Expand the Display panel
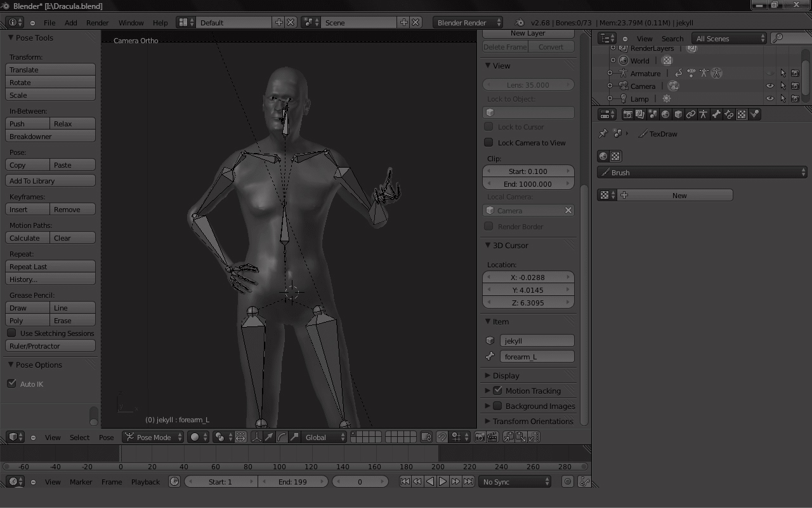Viewport: 812px width, 508px height. [506, 375]
